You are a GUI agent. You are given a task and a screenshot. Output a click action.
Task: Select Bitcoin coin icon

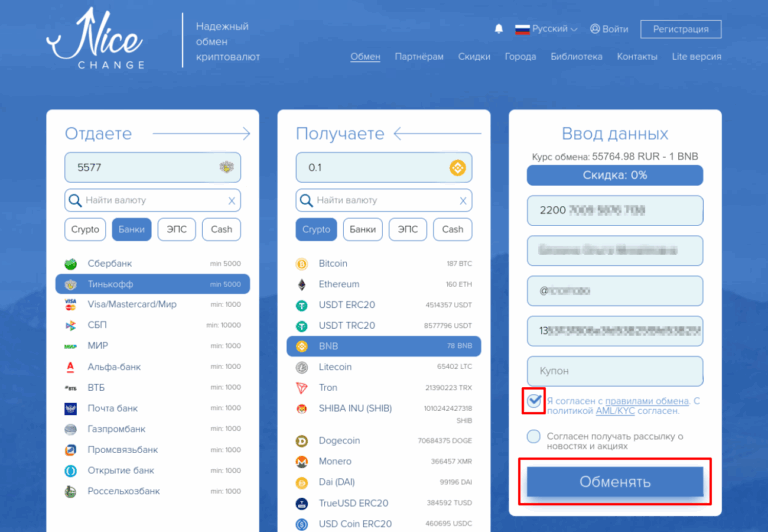click(x=302, y=264)
